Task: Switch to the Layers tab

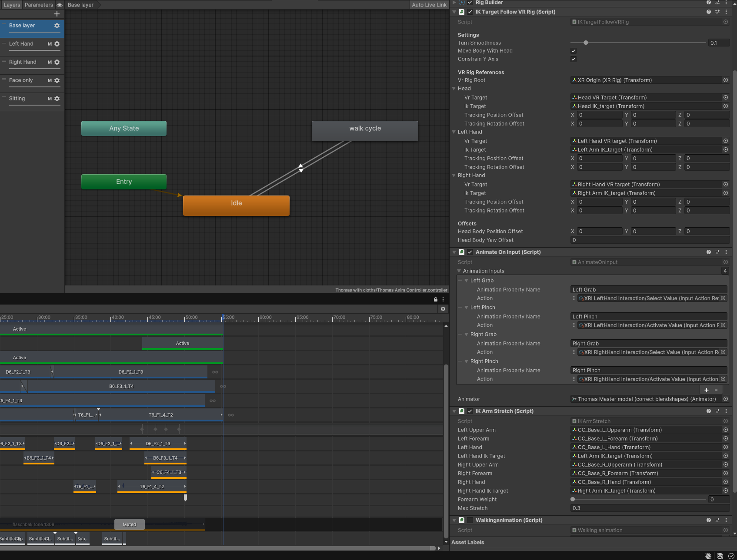Action: [x=12, y=5]
